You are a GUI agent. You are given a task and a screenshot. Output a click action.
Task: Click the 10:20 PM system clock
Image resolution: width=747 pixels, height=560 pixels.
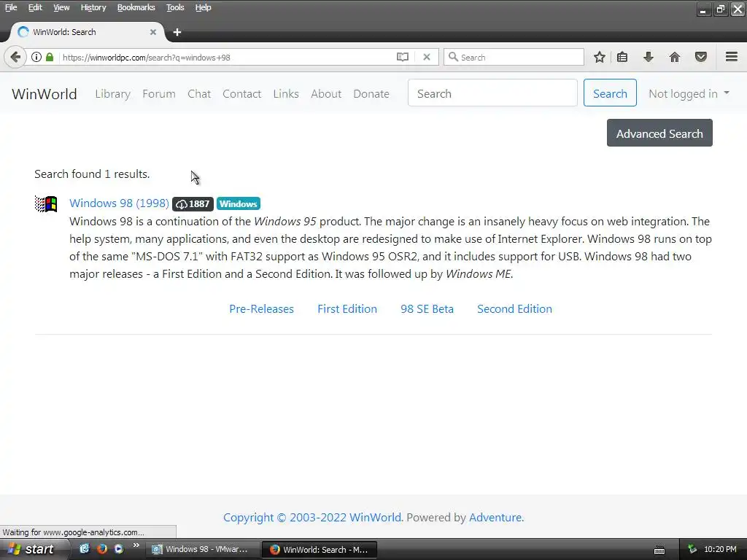tap(720, 549)
